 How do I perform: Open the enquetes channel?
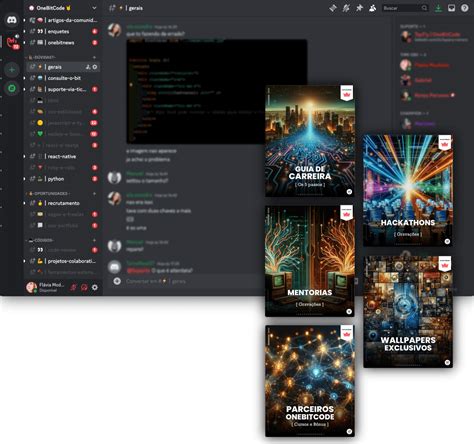click(x=63, y=31)
